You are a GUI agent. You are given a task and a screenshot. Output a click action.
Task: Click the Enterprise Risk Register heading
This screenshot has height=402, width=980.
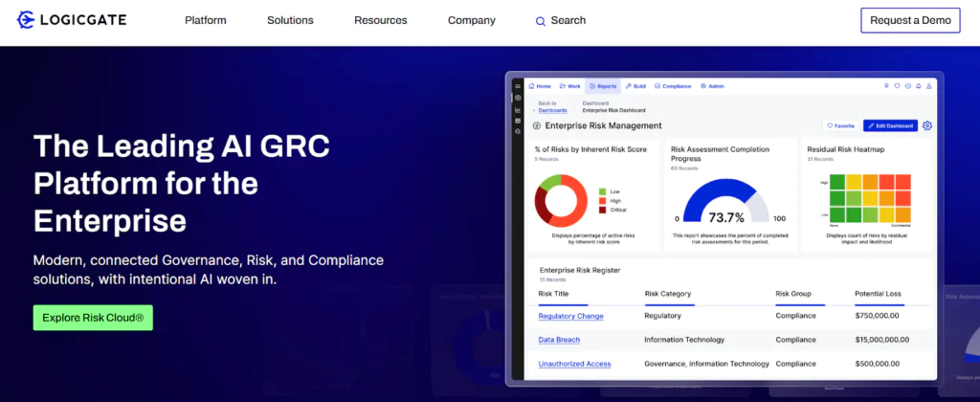(x=580, y=270)
